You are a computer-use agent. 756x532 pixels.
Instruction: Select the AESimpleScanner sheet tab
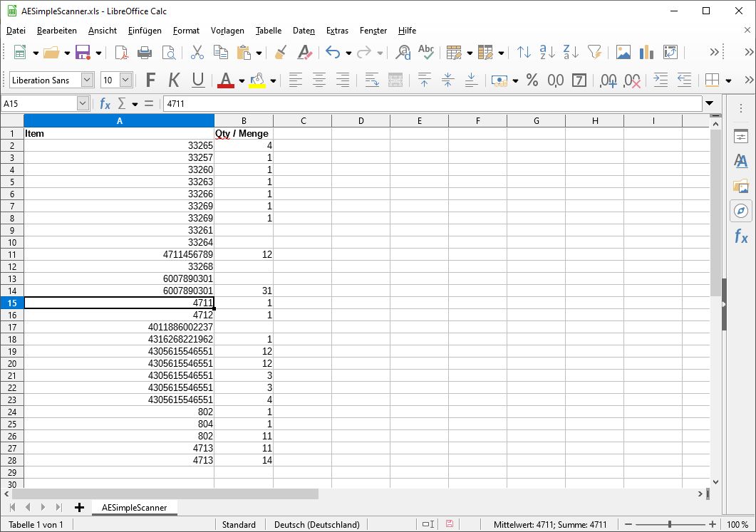pyautogui.click(x=134, y=507)
